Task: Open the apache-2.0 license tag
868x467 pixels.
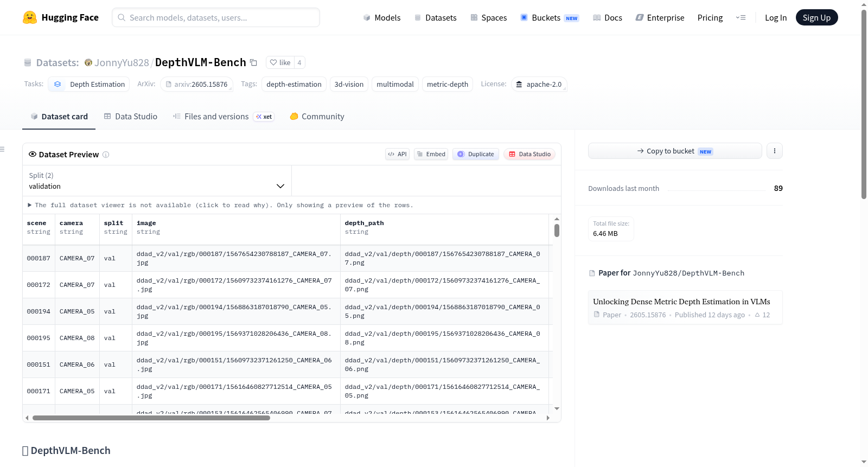Action: [539, 84]
